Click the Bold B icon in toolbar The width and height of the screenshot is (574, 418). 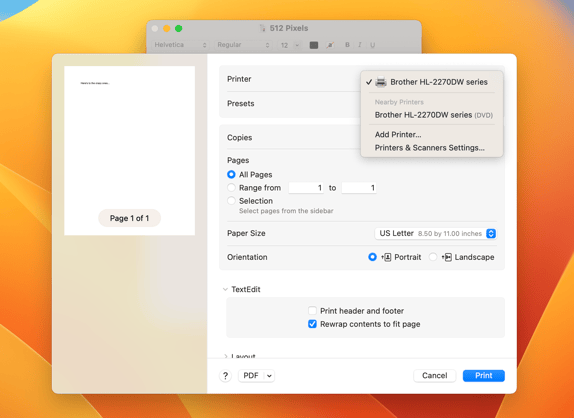347,45
